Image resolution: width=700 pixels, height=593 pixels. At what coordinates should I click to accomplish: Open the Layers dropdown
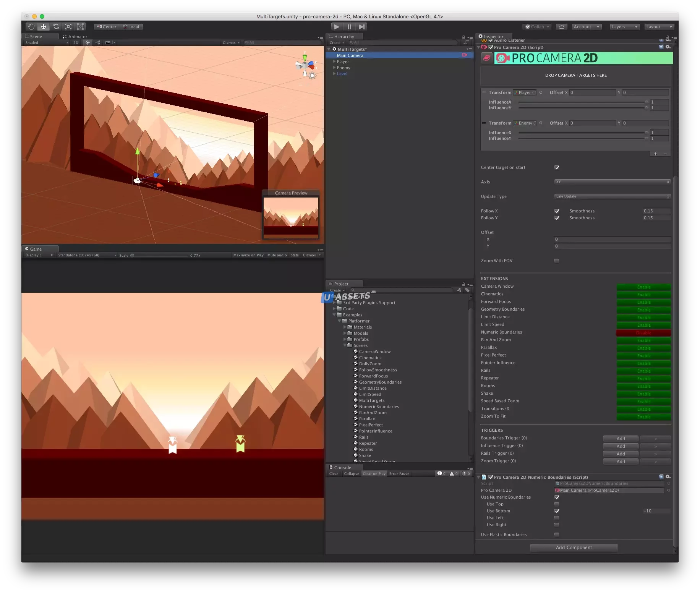624,27
